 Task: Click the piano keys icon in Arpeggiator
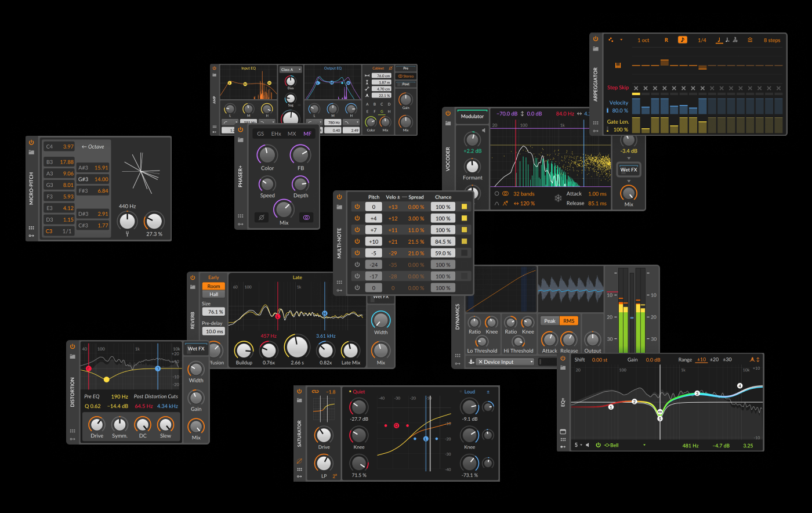(618, 65)
